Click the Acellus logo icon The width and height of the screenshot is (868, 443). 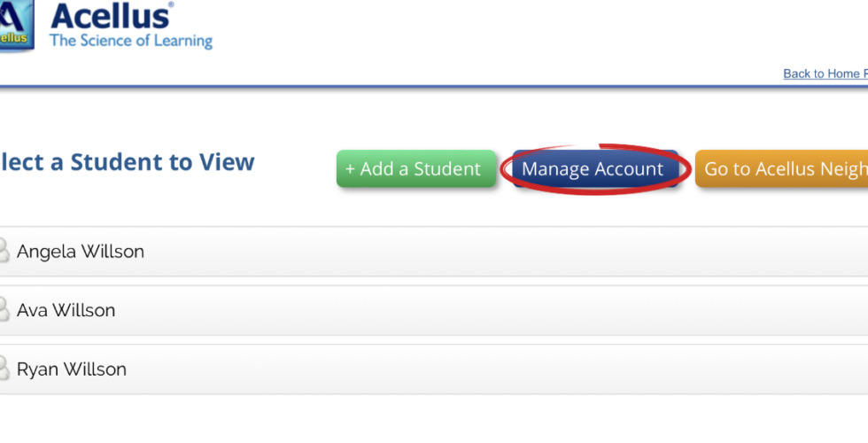[15, 25]
